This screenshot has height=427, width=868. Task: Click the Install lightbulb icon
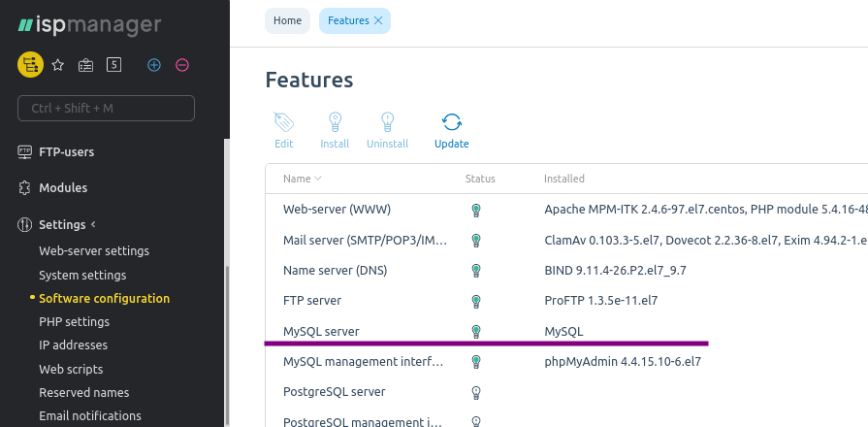(x=335, y=122)
